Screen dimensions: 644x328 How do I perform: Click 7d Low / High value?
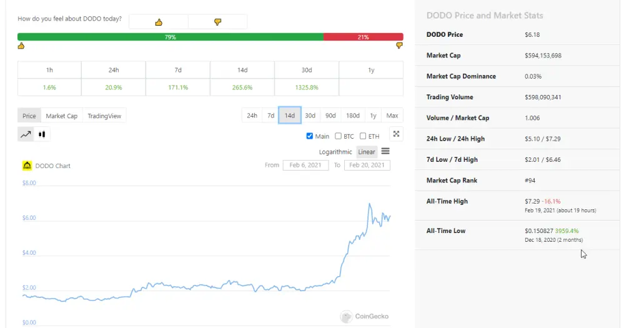(543, 159)
